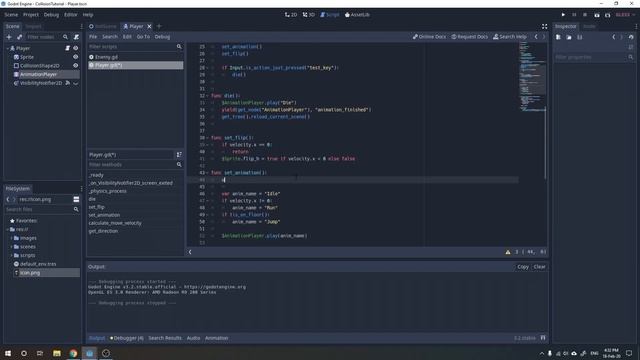Toggle visibility of the Sprite node
Screen dimensions: 640x360
tap(76, 57)
